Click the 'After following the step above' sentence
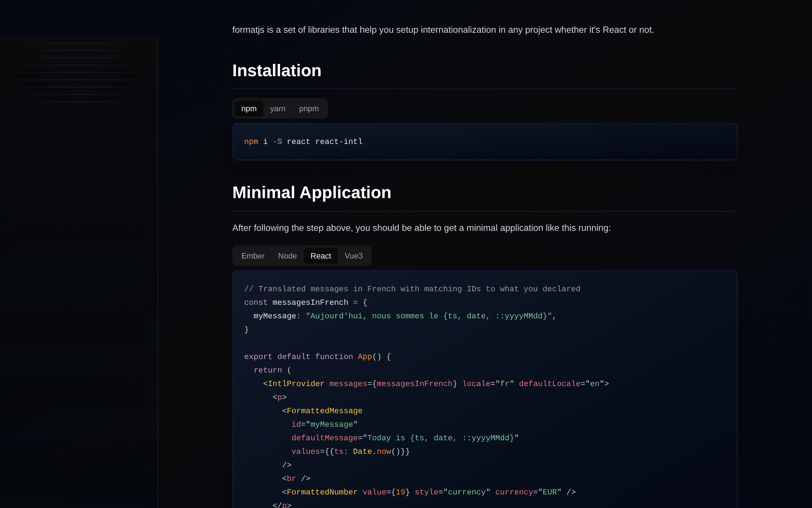This screenshot has width=812, height=508. click(x=422, y=228)
